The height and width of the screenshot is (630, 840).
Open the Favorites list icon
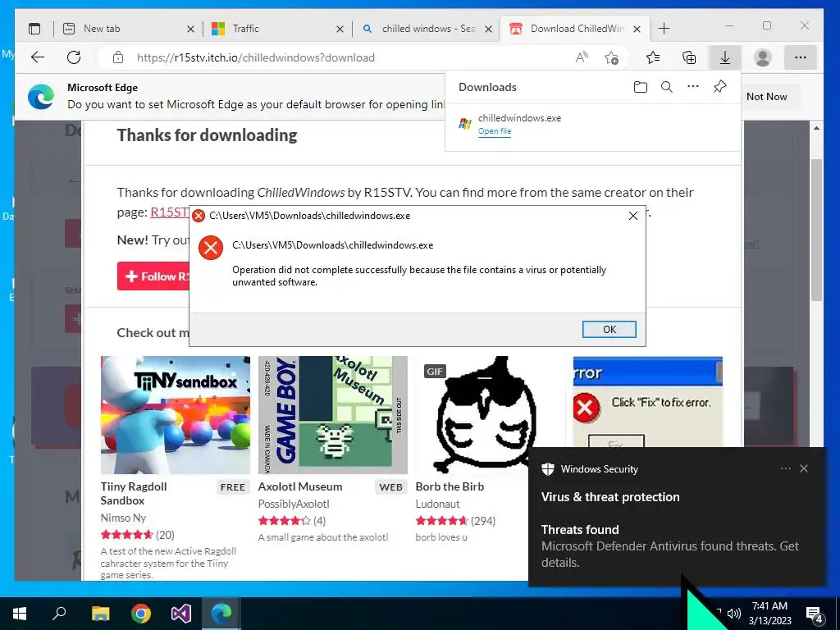point(652,57)
